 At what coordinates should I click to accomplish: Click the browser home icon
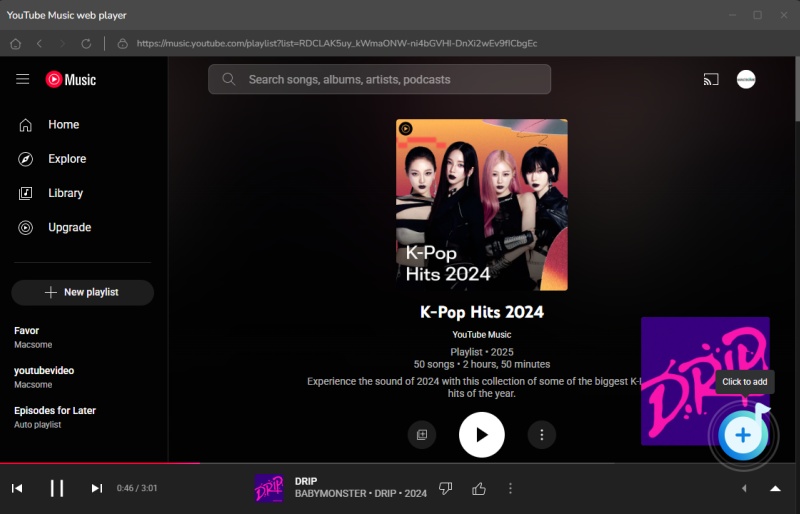pyautogui.click(x=16, y=43)
